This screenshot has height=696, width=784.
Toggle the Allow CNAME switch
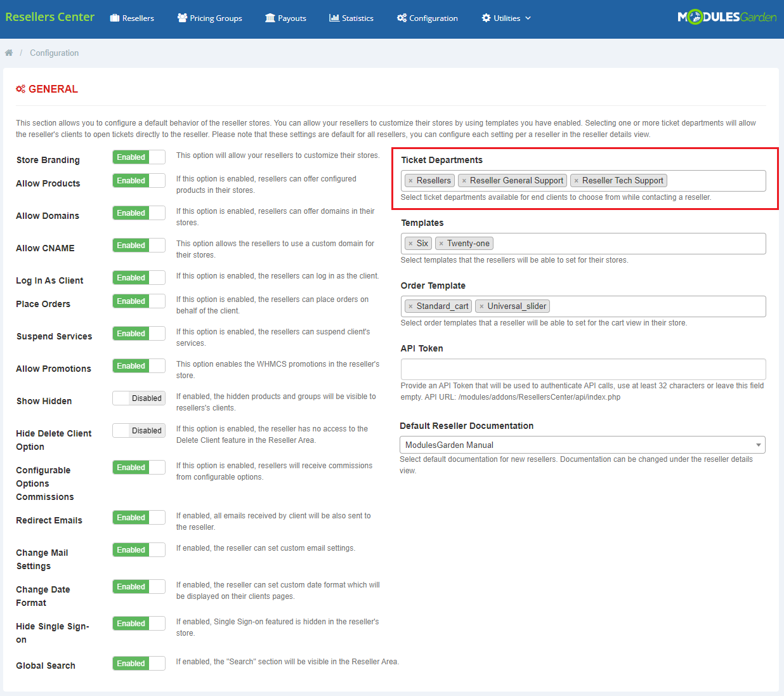[x=139, y=246]
